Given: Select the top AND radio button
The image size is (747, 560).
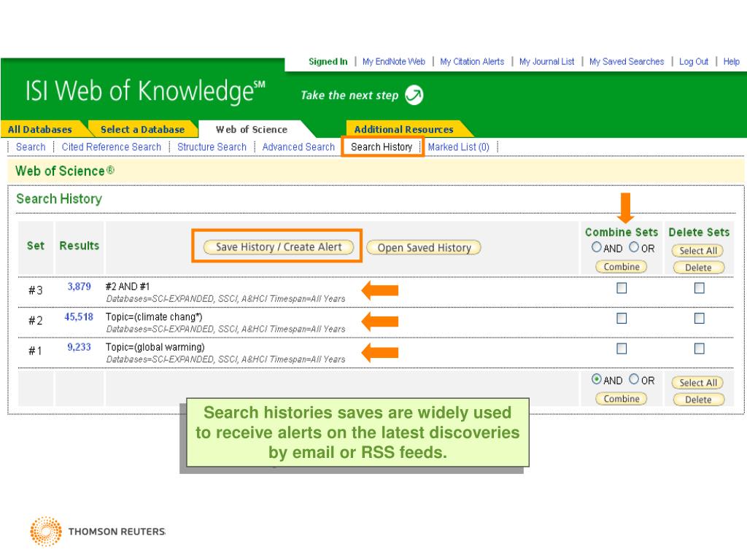Looking at the screenshot, I should (x=597, y=247).
